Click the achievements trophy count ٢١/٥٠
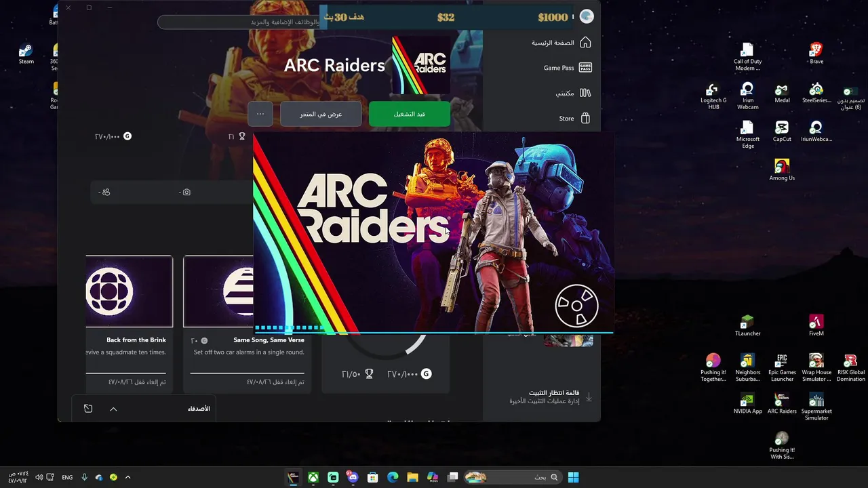The width and height of the screenshot is (868, 488). pos(357,374)
